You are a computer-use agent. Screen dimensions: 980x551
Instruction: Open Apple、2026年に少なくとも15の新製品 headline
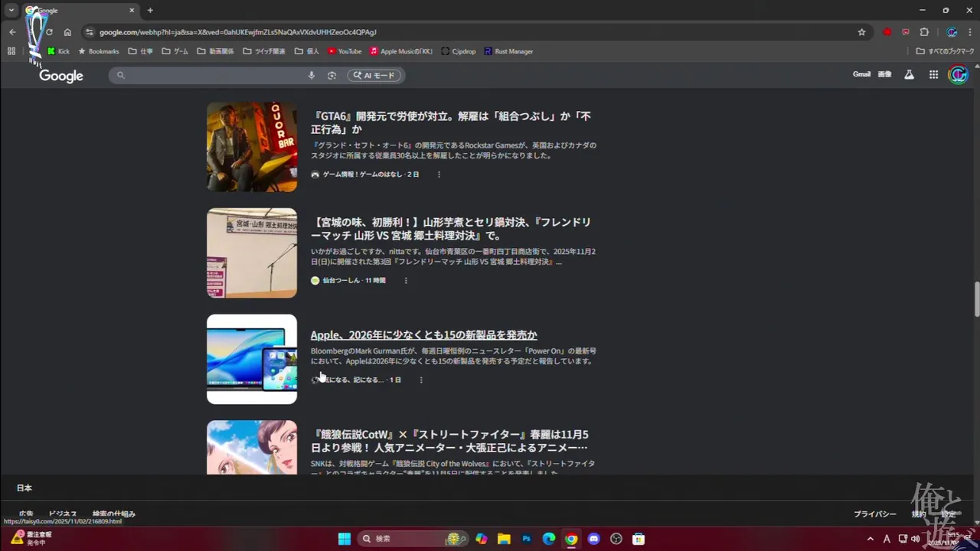coord(423,334)
